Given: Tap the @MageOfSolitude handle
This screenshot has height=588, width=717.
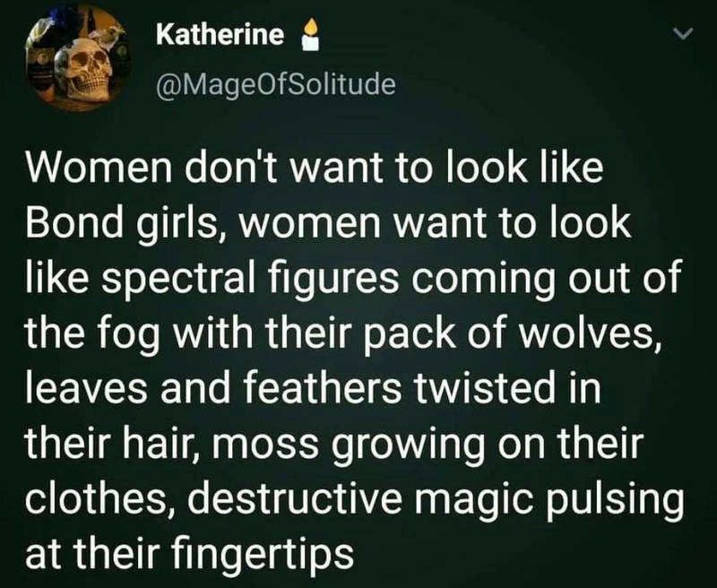Looking at the screenshot, I should [276, 84].
